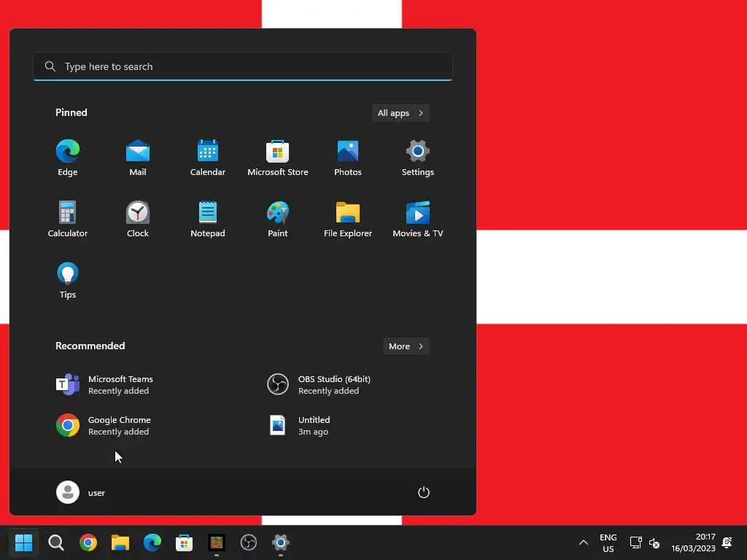Open notification center bell icon
Image resolution: width=747 pixels, height=560 pixels.
tap(727, 542)
